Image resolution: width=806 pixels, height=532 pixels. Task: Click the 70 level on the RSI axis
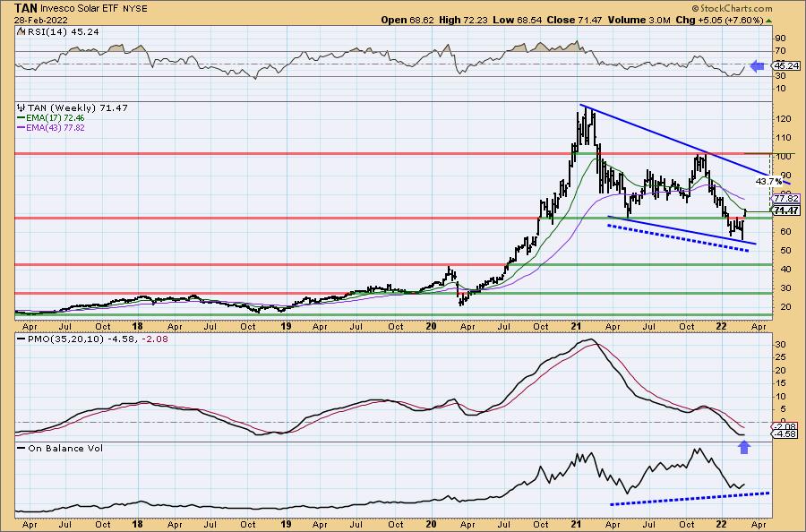780,50
